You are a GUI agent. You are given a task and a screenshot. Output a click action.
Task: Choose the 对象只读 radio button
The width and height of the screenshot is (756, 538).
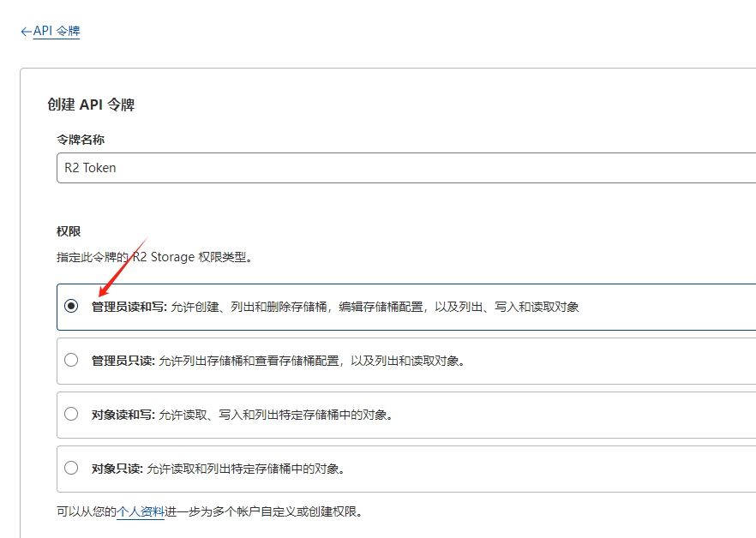[x=71, y=469]
